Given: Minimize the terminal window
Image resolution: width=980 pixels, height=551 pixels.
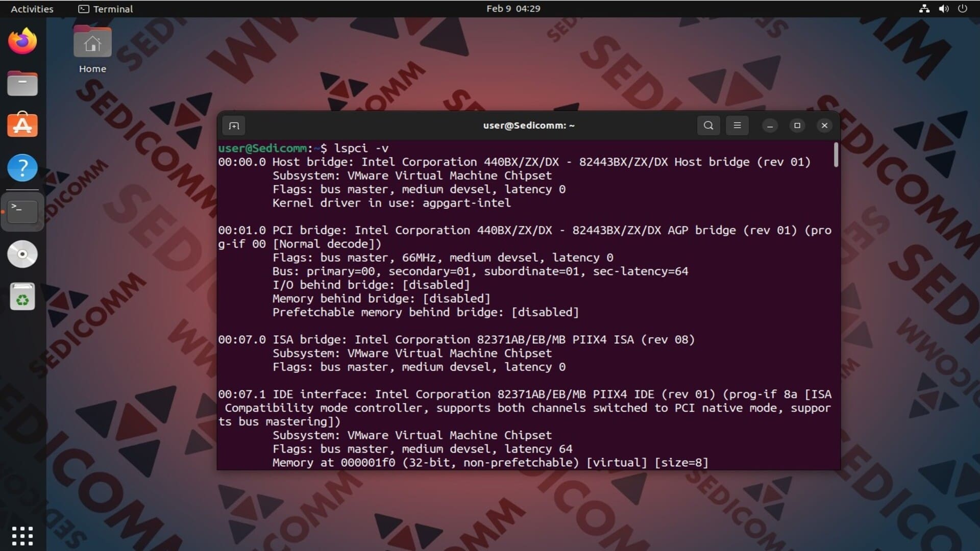Looking at the screenshot, I should (x=770, y=126).
